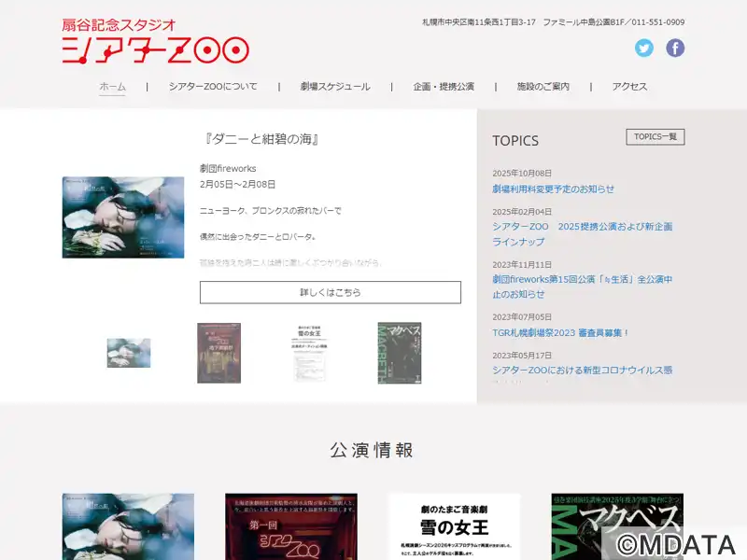The width and height of the screenshot is (747, 560).
Task: Click the 公演情報 section heading
Action: point(372,450)
